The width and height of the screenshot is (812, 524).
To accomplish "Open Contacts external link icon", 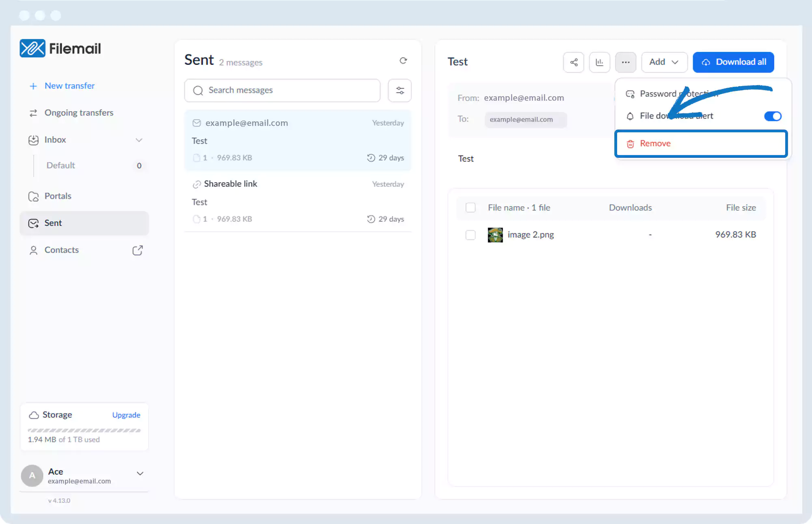I will 137,250.
